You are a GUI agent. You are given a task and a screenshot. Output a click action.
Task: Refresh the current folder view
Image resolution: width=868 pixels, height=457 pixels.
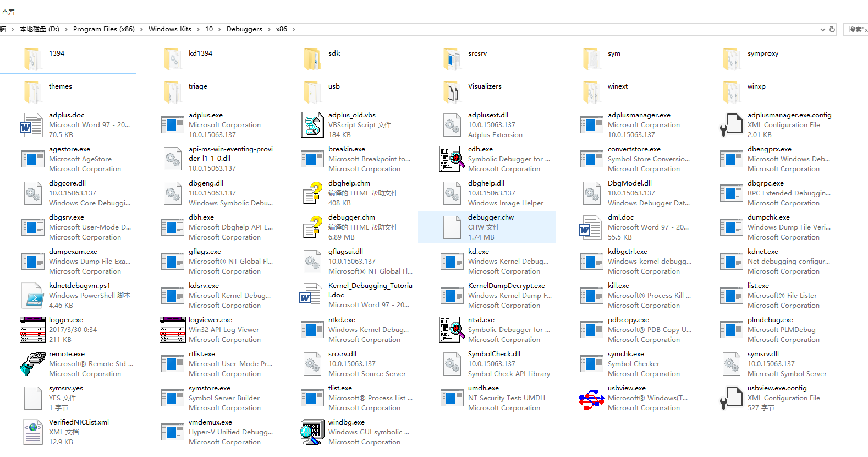click(x=832, y=30)
